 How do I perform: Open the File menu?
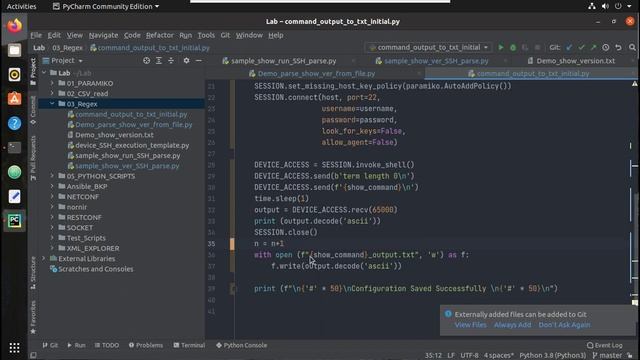pyautogui.click(x=36, y=35)
